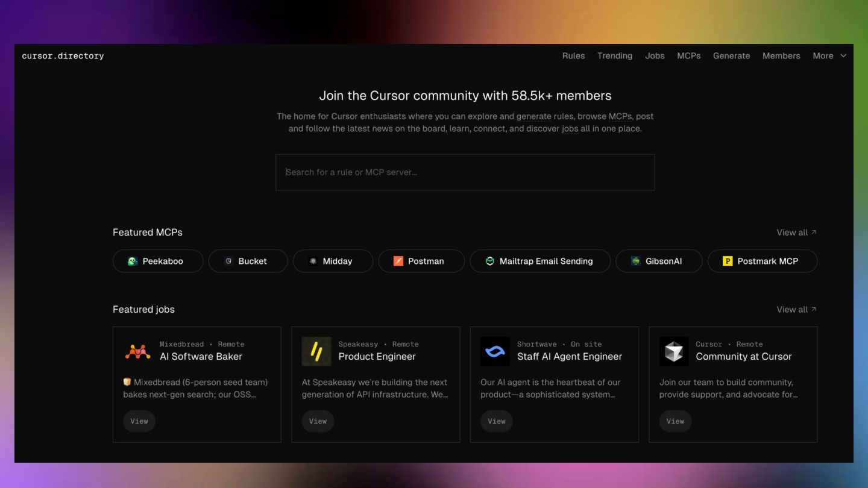Click the cursor.directory site logo

click(x=63, y=55)
